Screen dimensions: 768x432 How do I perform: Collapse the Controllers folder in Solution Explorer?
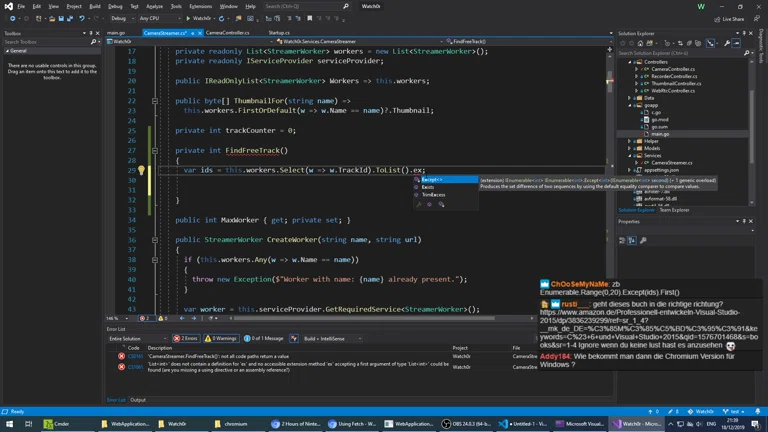(630, 62)
